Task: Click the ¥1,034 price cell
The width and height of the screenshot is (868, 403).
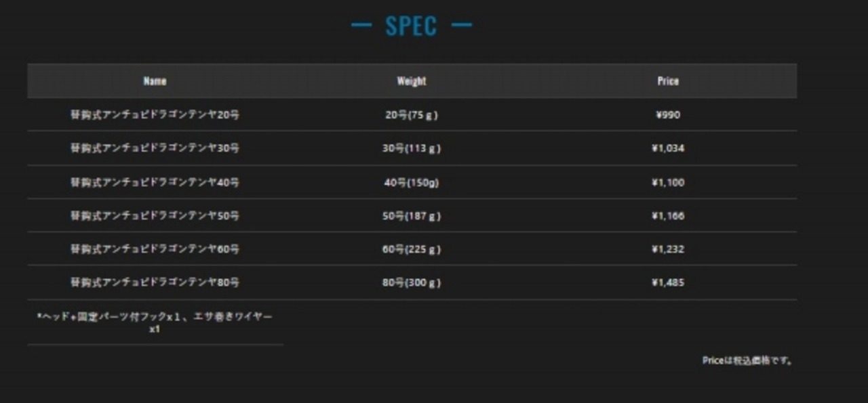Action: pyautogui.click(x=668, y=148)
